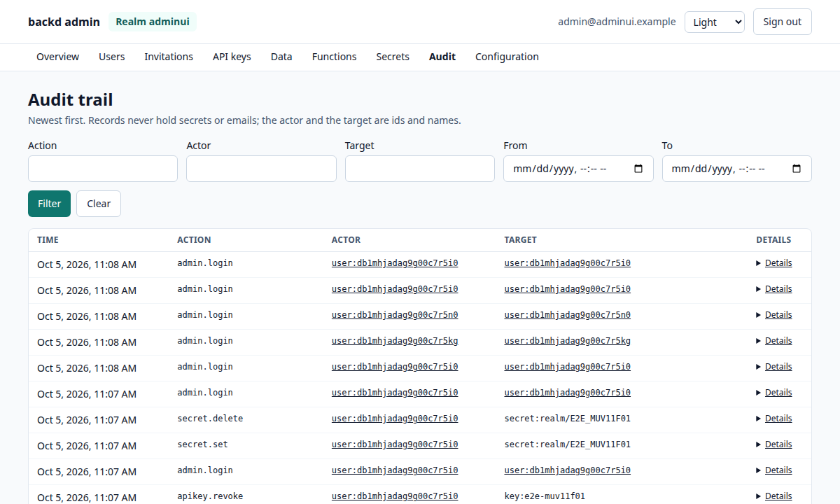The image size is (840, 504).
Task: Click the Audit trail heading
Action: [x=70, y=100]
